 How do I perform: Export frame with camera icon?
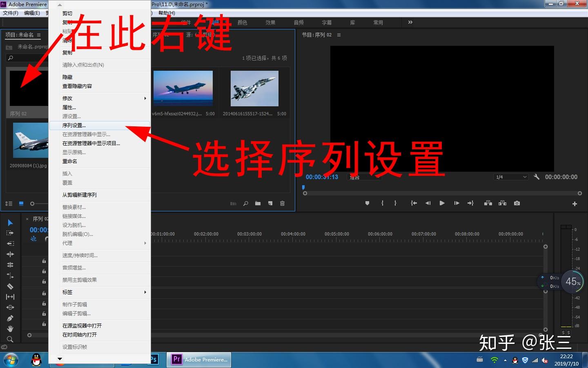coord(517,203)
